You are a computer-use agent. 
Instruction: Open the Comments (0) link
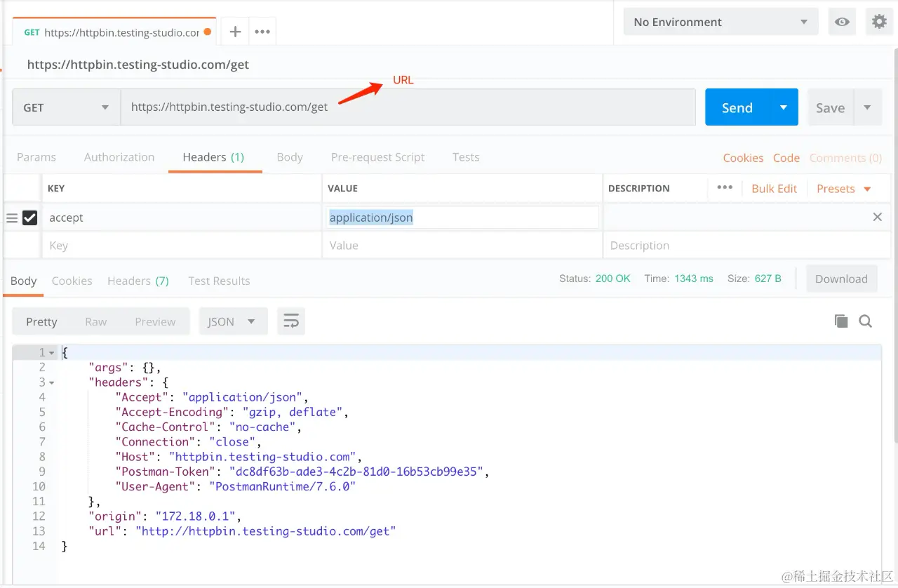tap(845, 158)
